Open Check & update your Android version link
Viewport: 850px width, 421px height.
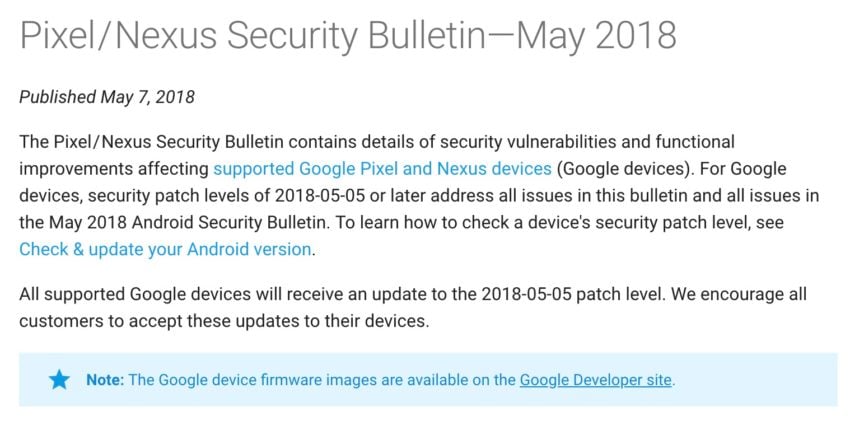[x=166, y=250]
